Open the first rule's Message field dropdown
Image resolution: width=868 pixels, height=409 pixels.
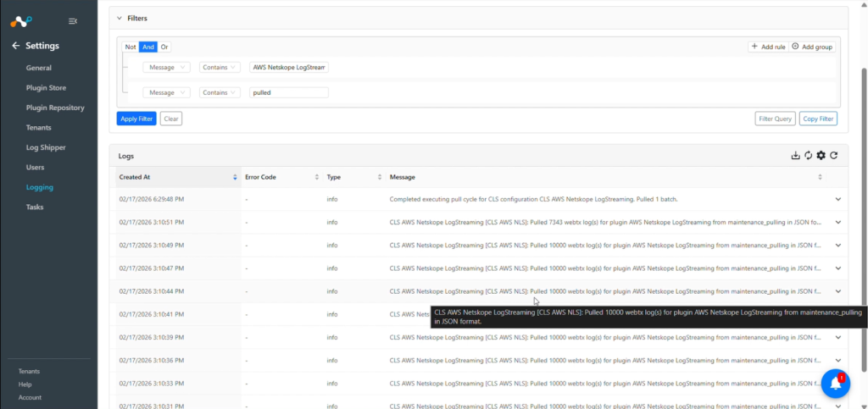[167, 68]
